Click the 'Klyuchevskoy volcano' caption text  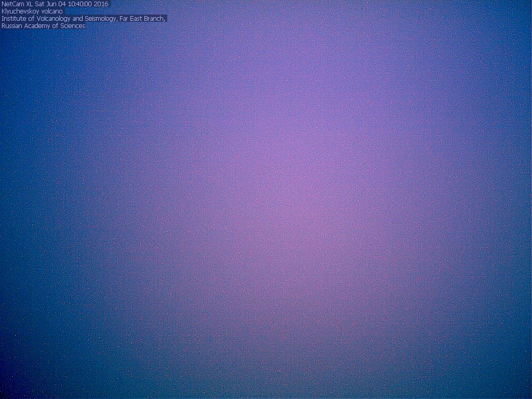32,11
